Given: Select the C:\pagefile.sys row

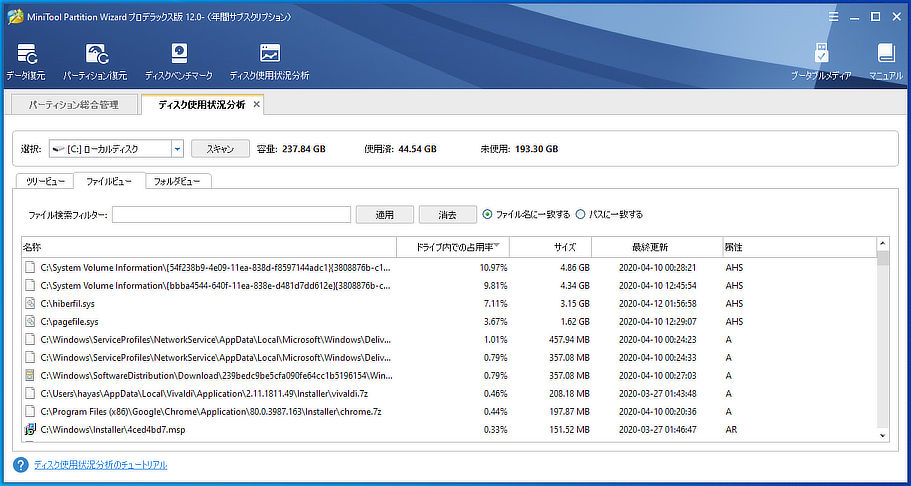Looking at the screenshot, I should click(x=449, y=321).
